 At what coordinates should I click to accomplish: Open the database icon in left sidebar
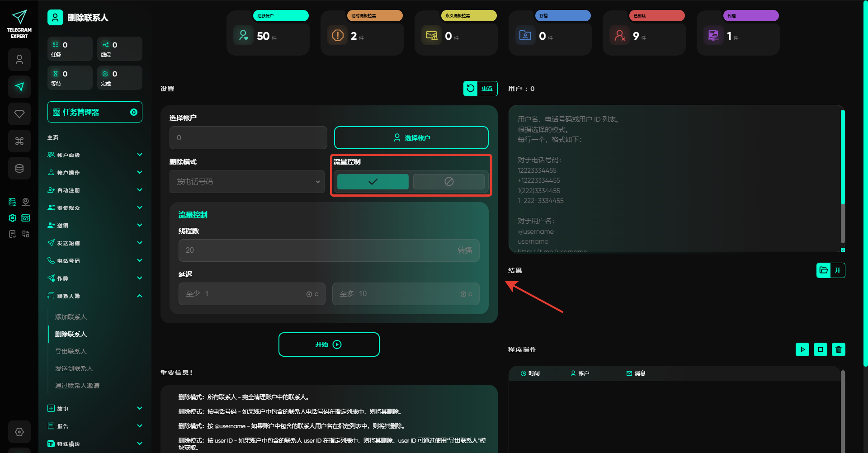(19, 168)
